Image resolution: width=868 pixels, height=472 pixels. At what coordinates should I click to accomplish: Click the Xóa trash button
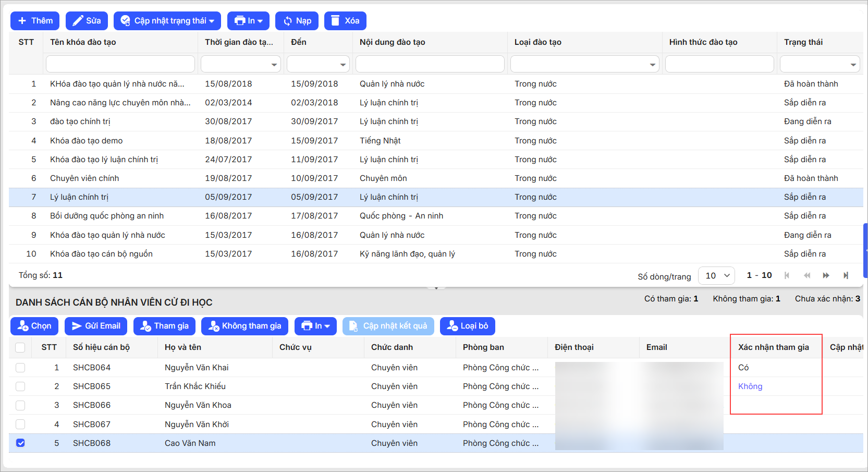pos(345,21)
